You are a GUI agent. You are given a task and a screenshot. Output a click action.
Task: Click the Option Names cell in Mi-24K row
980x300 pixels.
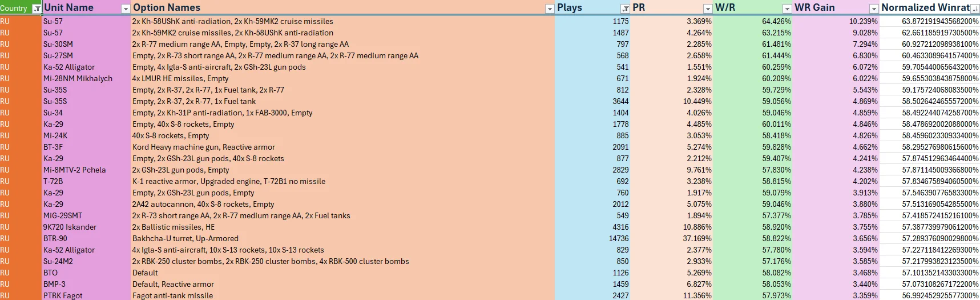point(343,135)
